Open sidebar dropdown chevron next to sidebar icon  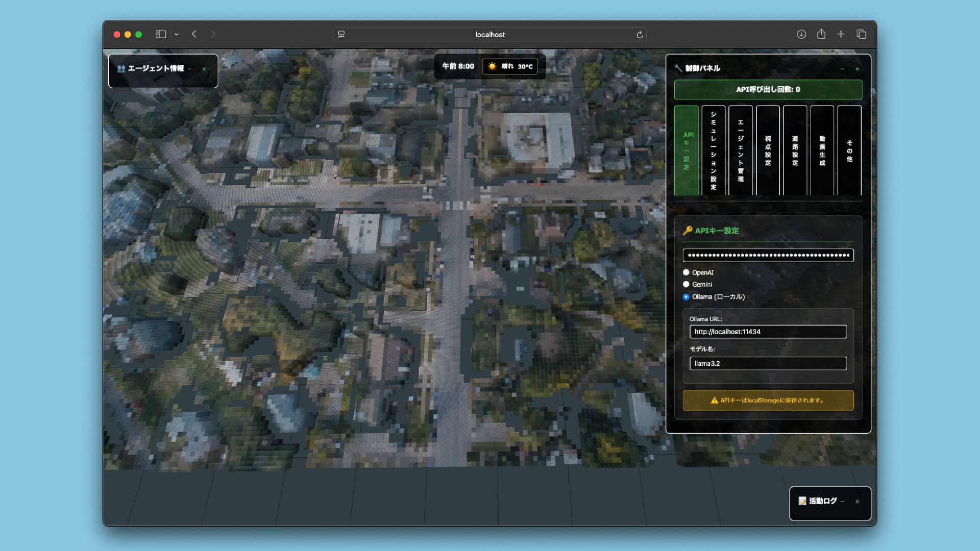[x=176, y=34]
